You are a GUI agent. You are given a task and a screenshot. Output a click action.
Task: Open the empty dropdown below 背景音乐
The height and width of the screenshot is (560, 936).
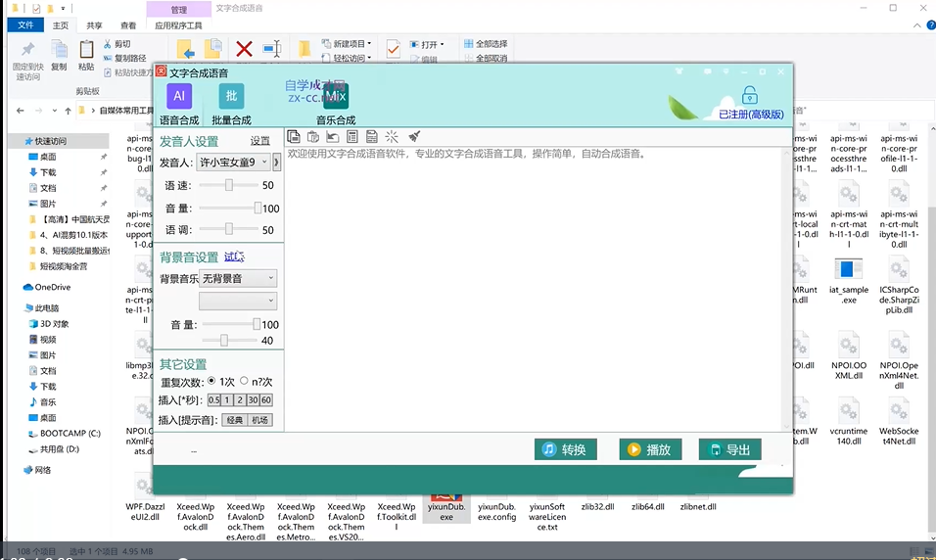coord(238,301)
